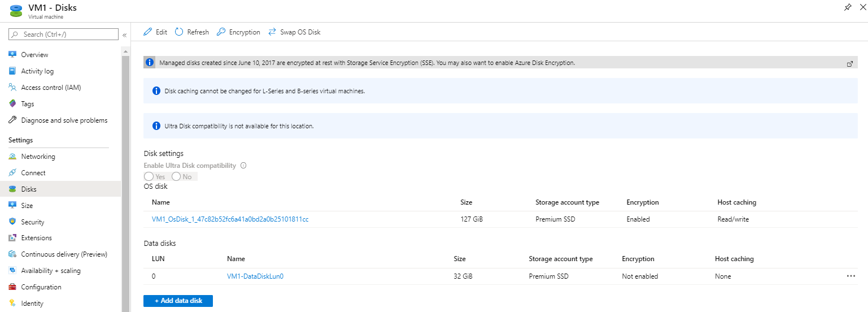Click the Swap OS Disk arrows icon
The height and width of the screenshot is (312, 868).
click(x=272, y=32)
